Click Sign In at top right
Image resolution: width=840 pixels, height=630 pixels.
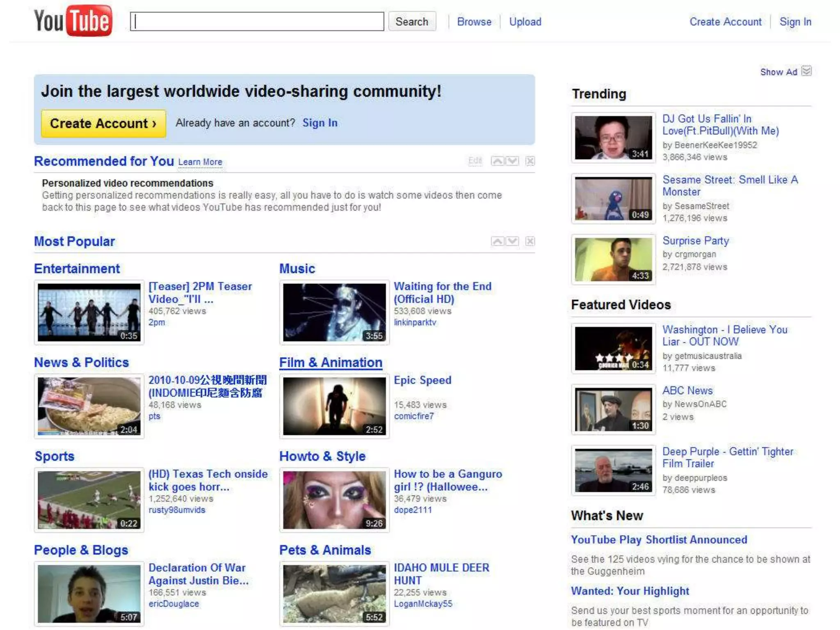click(x=795, y=22)
